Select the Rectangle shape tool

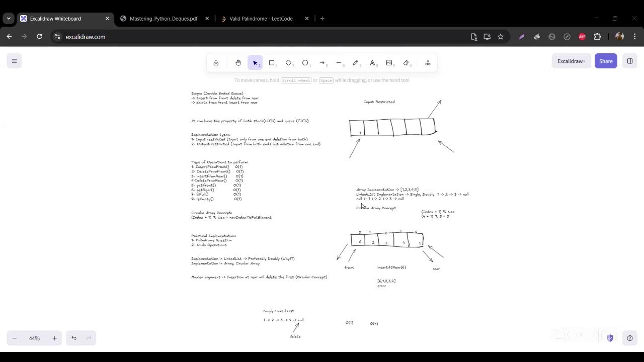point(272,63)
